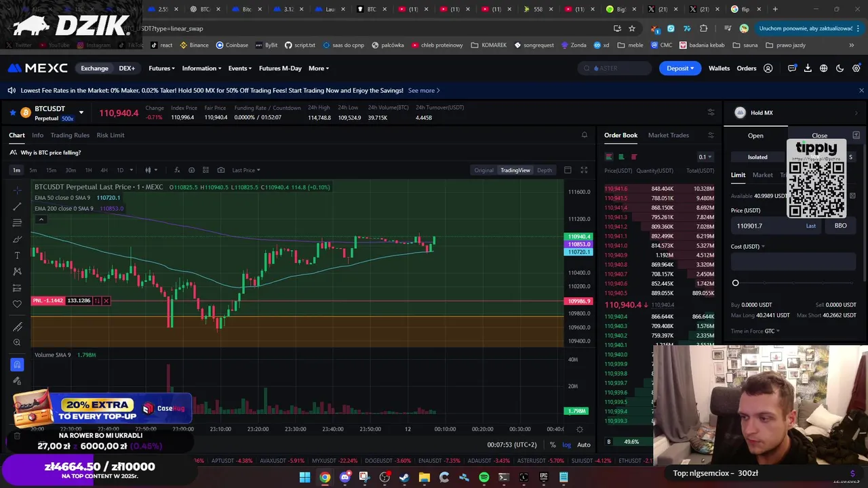
Task: Click See more on fee banner
Action: click(x=424, y=90)
